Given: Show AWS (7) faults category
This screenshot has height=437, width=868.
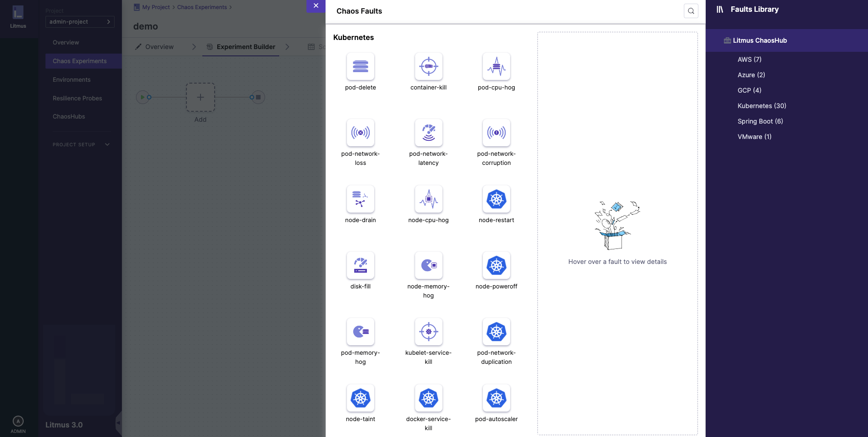Looking at the screenshot, I should (749, 60).
